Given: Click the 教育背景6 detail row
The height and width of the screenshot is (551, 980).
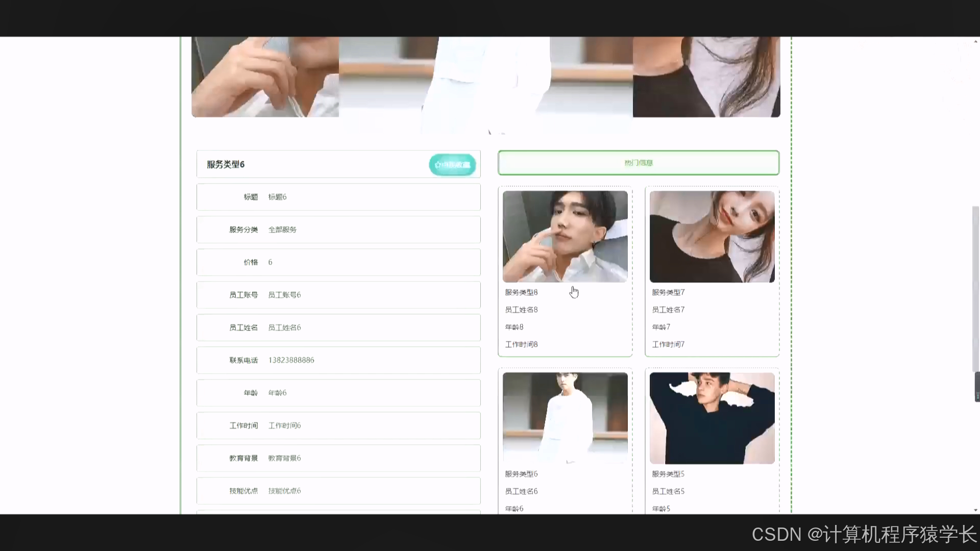Looking at the screenshot, I should (x=338, y=458).
